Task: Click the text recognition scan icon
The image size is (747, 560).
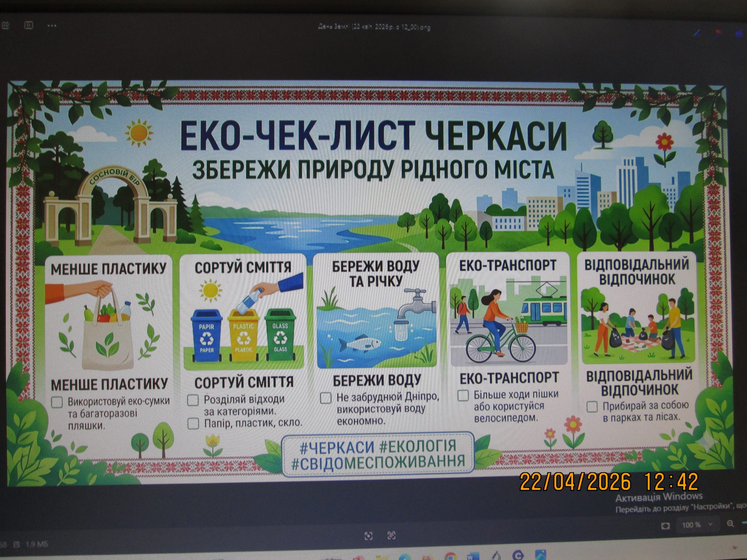Action: [x=391, y=535]
